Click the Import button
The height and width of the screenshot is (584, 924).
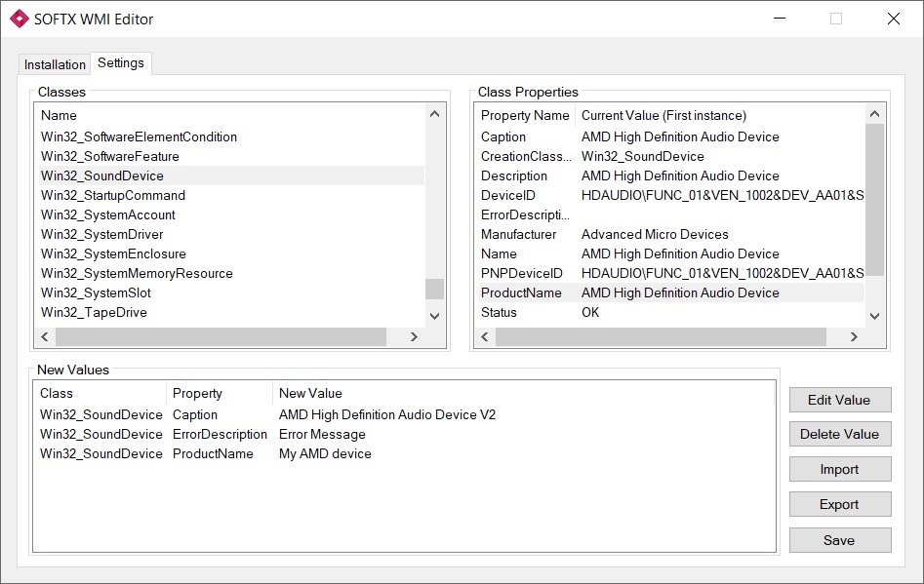pos(839,469)
